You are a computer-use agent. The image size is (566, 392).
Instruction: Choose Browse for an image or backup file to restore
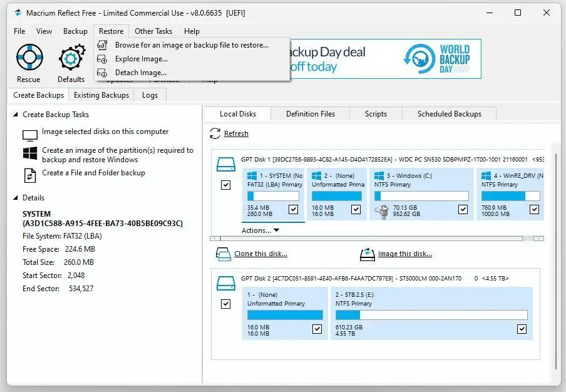coord(192,45)
